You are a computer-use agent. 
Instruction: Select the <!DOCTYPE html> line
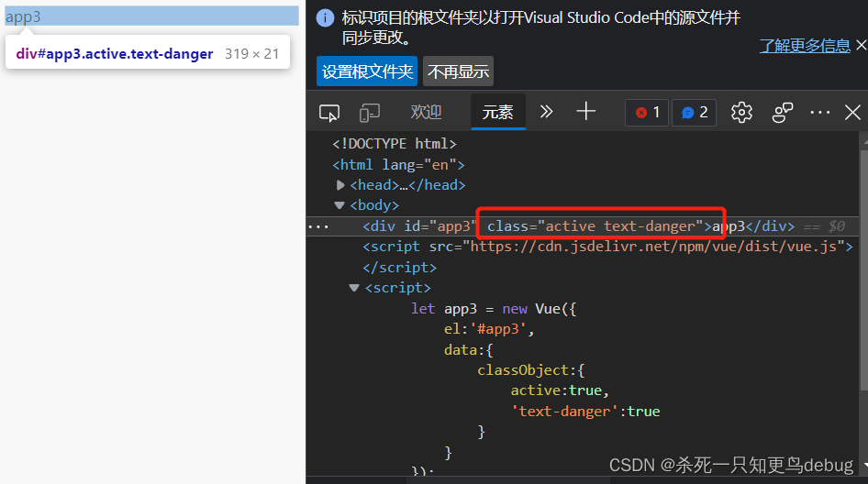point(395,143)
